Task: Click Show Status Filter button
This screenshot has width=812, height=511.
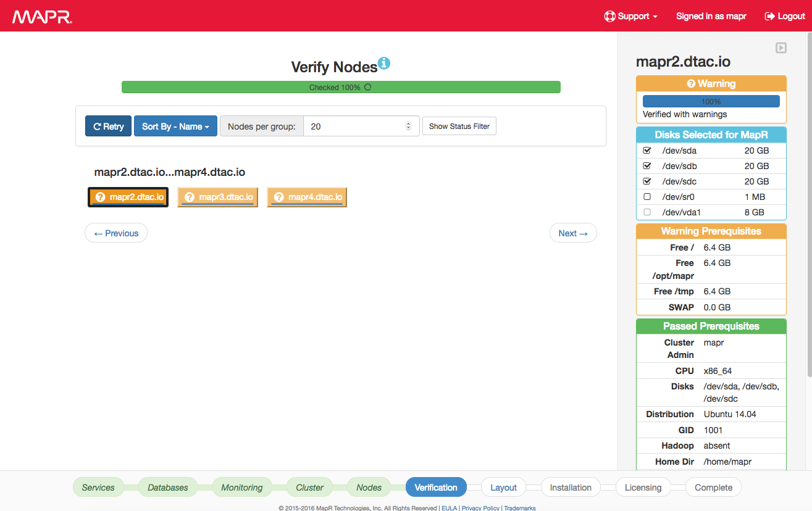Action: (x=459, y=126)
